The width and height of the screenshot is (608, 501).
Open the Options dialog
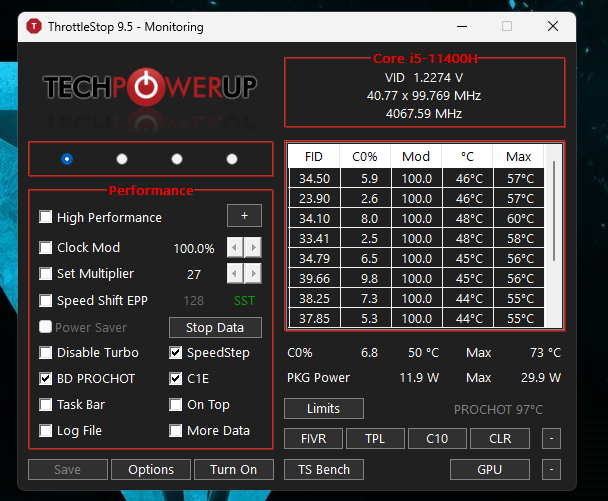click(151, 470)
